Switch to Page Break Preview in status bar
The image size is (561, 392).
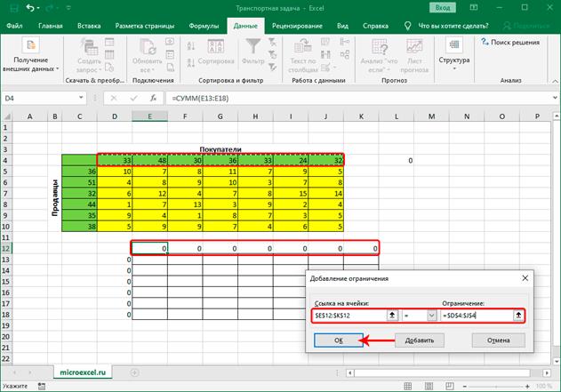pyautogui.click(x=450, y=386)
